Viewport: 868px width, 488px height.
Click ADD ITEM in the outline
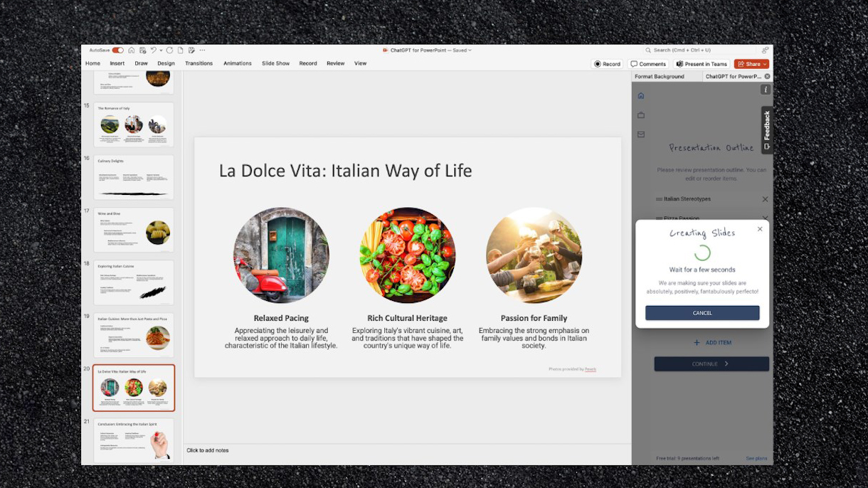pos(712,343)
